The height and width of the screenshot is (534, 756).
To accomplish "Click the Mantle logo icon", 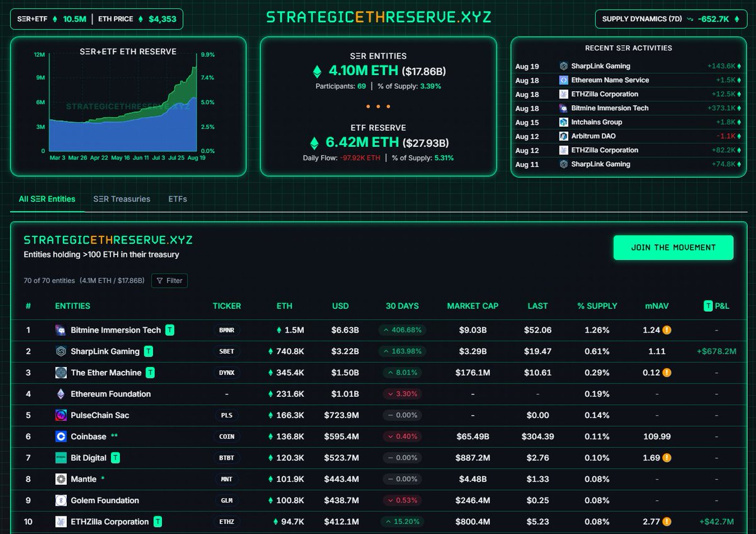I will pyautogui.click(x=61, y=479).
